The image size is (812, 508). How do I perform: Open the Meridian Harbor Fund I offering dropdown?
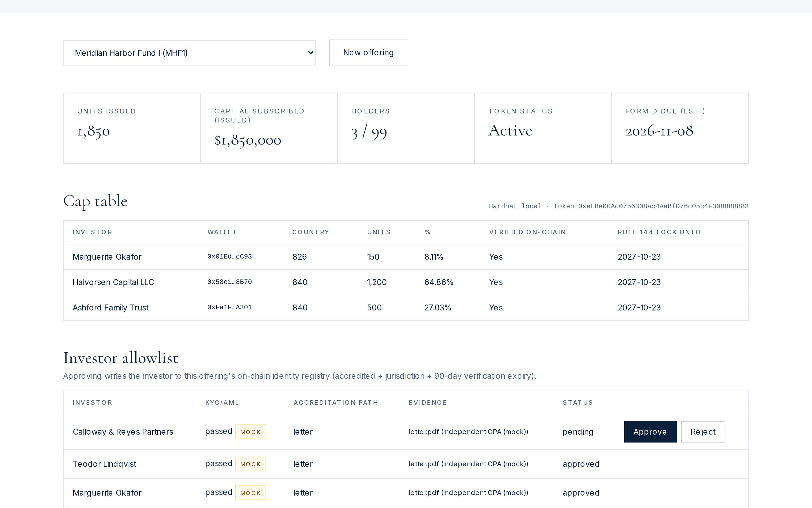click(x=189, y=53)
